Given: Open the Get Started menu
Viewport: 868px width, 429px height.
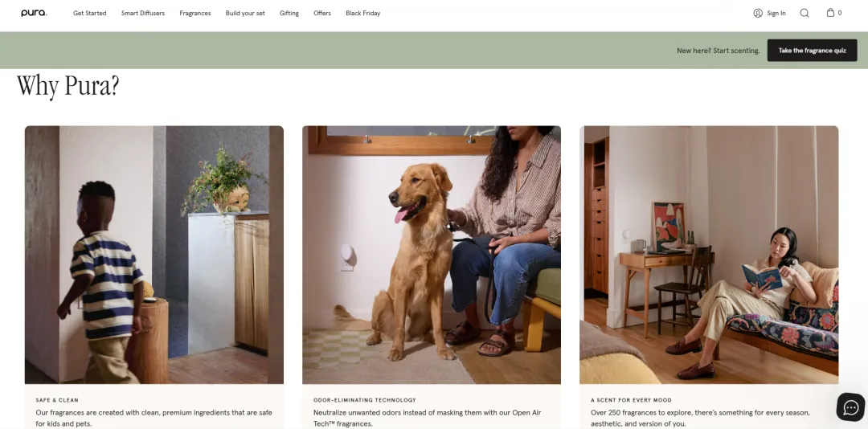Looking at the screenshot, I should pos(90,14).
